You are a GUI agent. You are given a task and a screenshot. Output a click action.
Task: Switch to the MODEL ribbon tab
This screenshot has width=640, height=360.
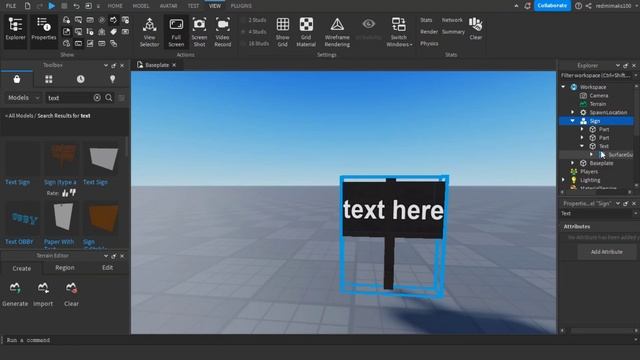tap(141, 6)
